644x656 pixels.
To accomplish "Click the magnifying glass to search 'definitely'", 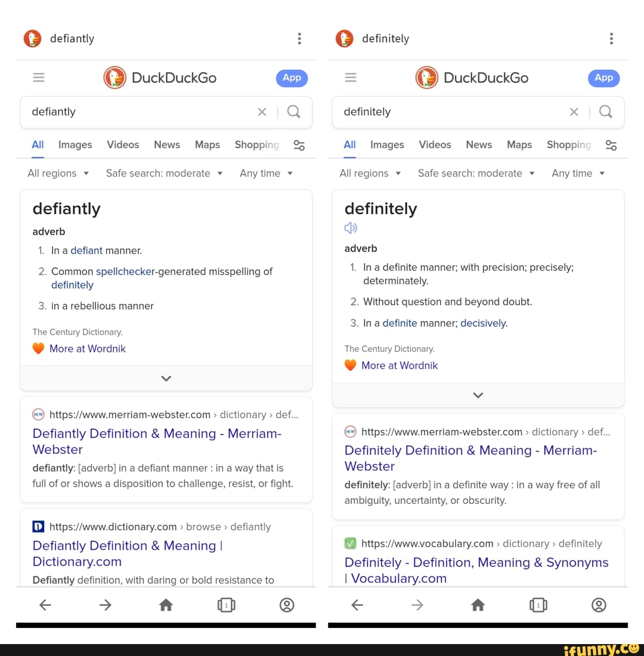I will (x=606, y=112).
